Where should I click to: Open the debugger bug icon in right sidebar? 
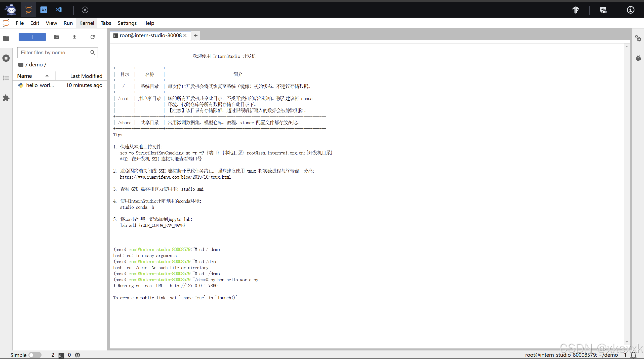638,58
